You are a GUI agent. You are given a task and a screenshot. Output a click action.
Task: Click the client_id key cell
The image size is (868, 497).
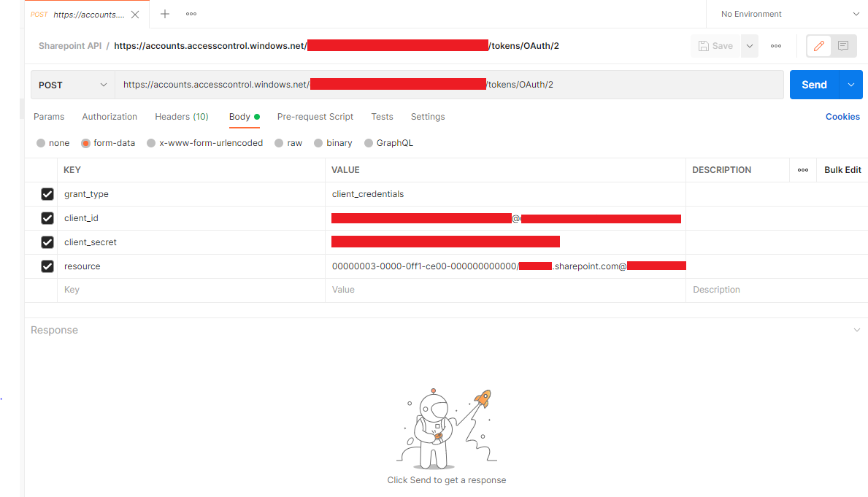point(191,218)
